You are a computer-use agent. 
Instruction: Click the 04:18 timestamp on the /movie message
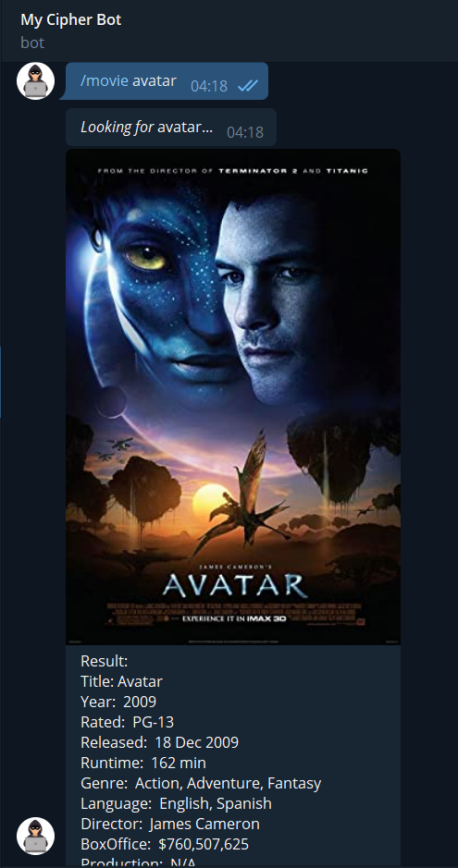tap(209, 86)
